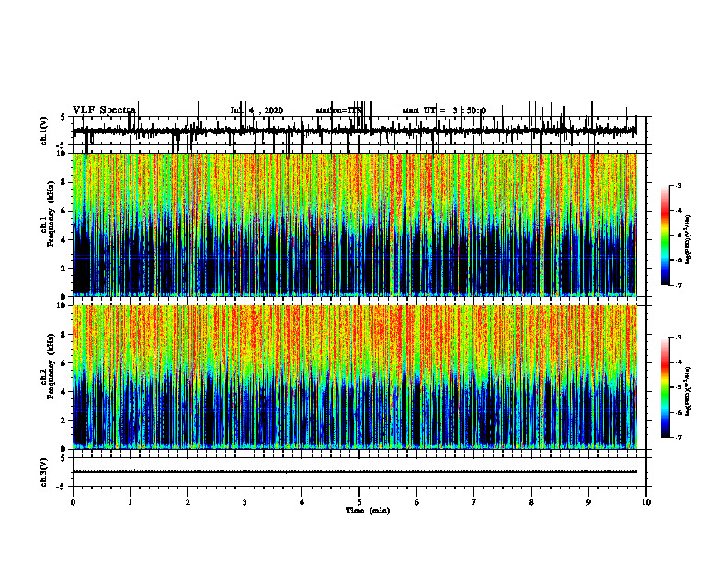Click the "ch.1(V)" axis label
This screenshot has height=563, width=728.
[44, 131]
